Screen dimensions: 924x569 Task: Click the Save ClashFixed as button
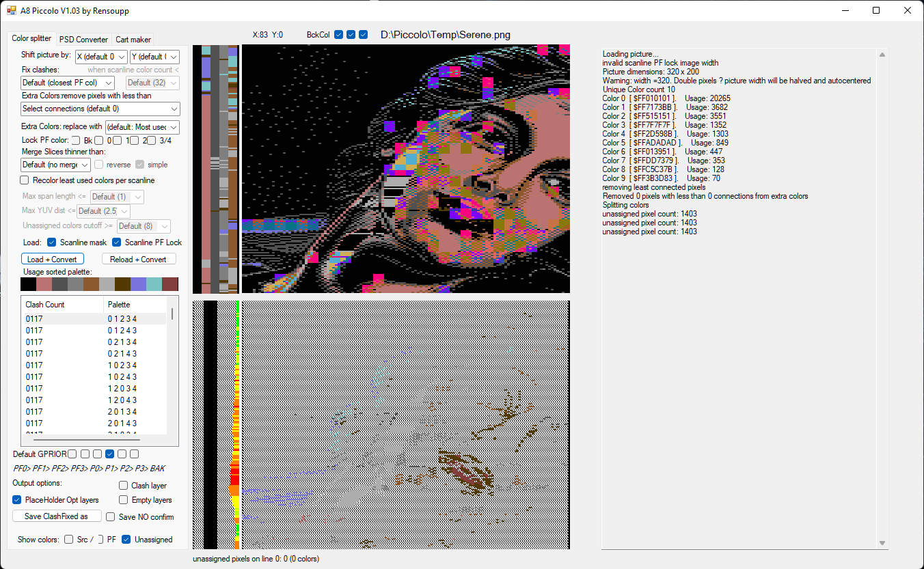[57, 516]
